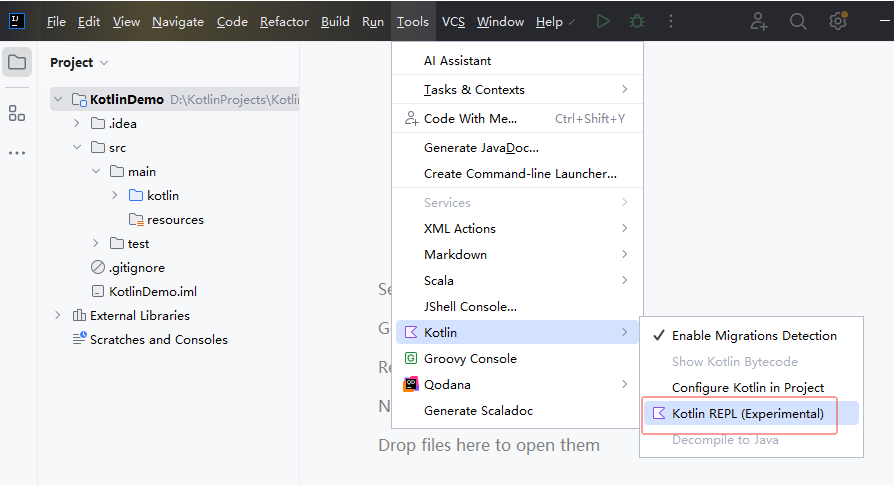Open the File menu
Viewport: 894px width, 485px height.
(56, 22)
